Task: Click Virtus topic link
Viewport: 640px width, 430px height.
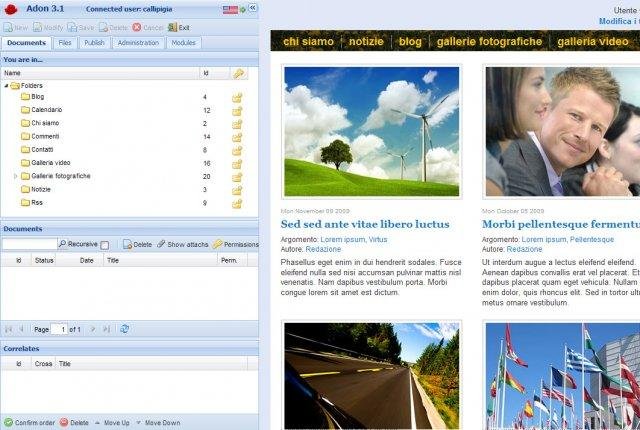Action: point(378,239)
